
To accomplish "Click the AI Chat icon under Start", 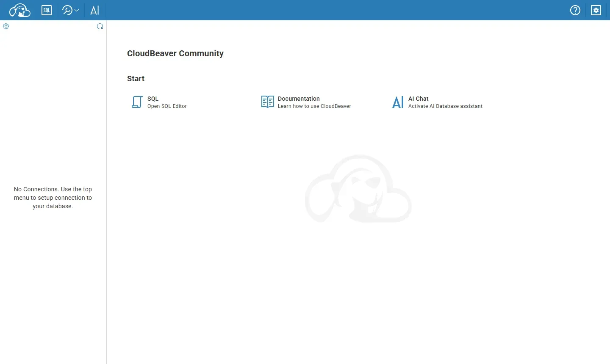I will (398, 102).
